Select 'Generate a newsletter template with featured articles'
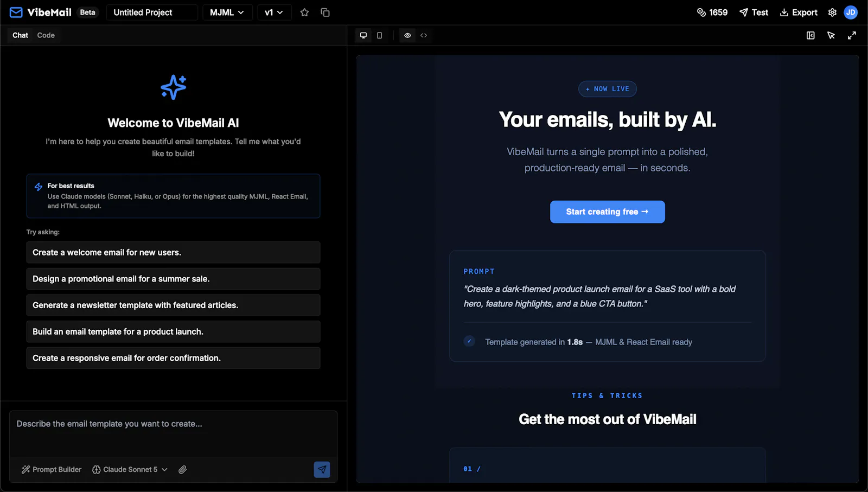The image size is (868, 492). 173,305
